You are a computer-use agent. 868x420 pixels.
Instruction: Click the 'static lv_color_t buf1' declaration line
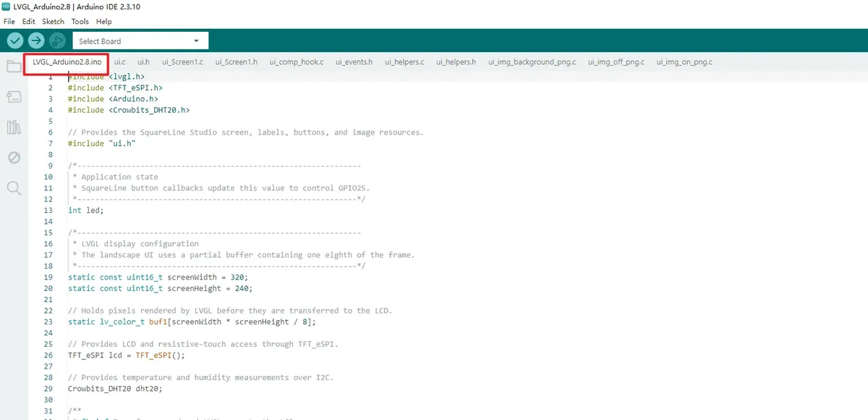pos(192,322)
